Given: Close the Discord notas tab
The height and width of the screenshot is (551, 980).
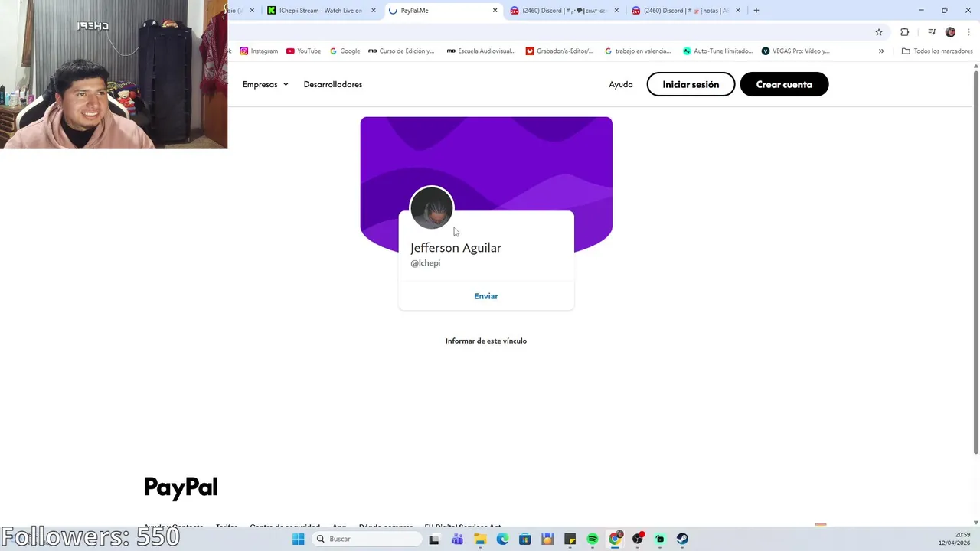Looking at the screenshot, I should click(x=738, y=11).
